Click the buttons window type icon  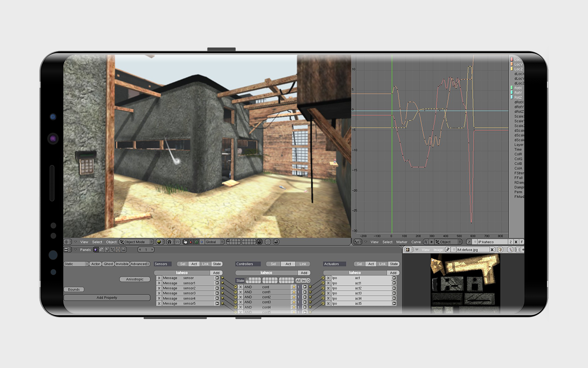pos(67,250)
